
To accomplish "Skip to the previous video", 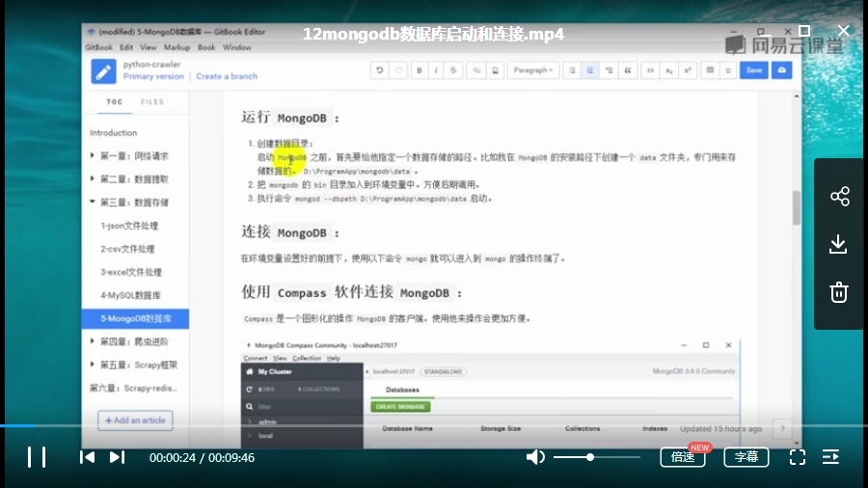I will click(87, 457).
